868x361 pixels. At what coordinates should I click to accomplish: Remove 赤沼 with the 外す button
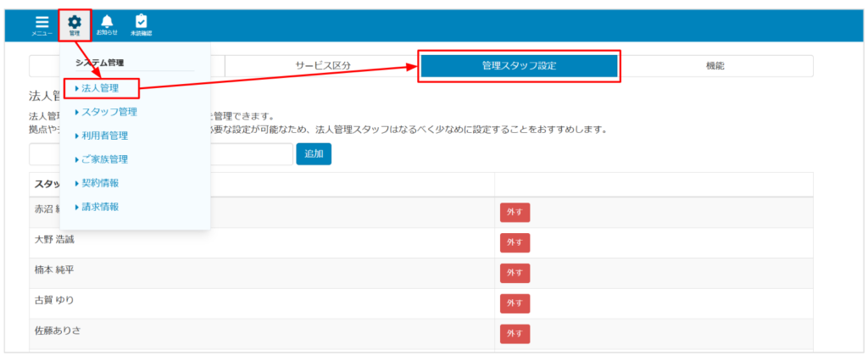pyautogui.click(x=515, y=213)
